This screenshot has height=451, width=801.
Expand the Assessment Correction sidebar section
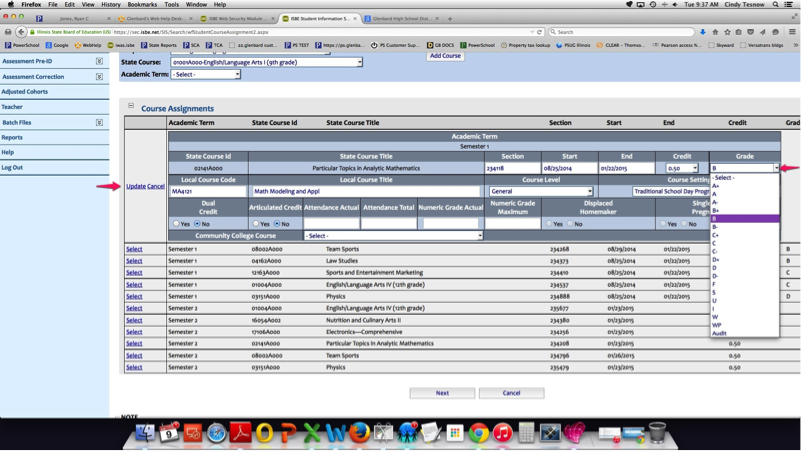pos(99,76)
